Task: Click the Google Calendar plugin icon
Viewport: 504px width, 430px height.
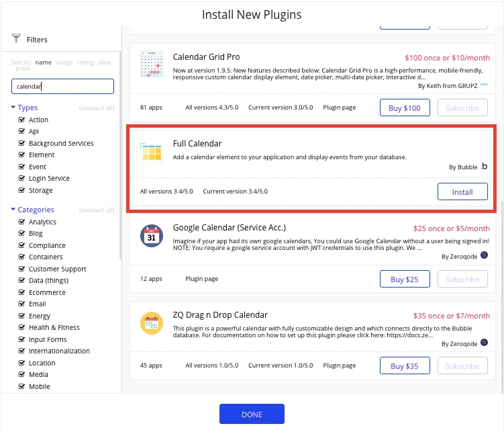Action: pos(152,236)
